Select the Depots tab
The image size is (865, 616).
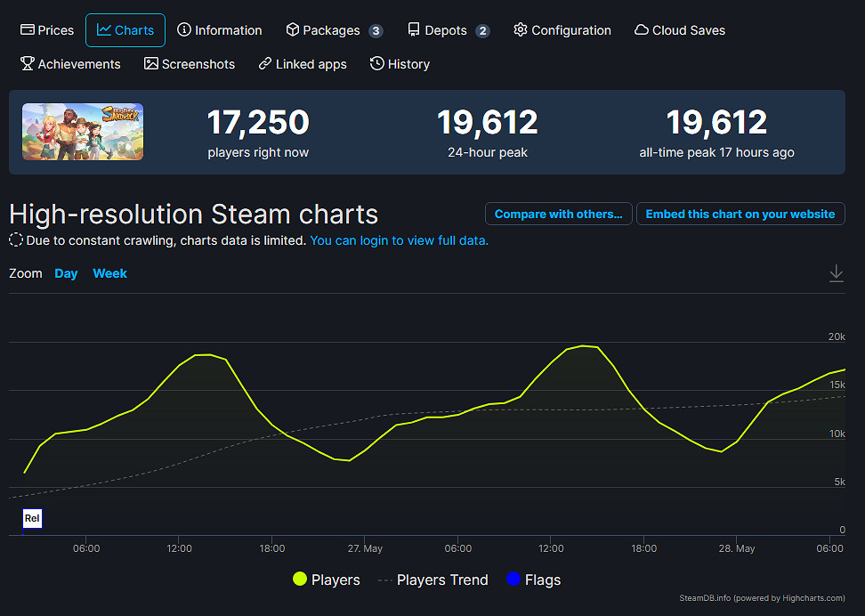coord(448,30)
